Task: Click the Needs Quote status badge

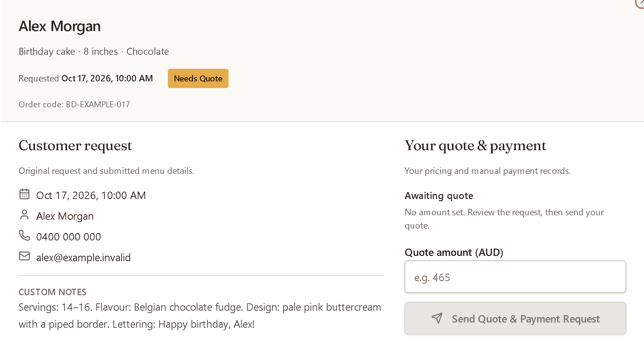Action: click(198, 78)
